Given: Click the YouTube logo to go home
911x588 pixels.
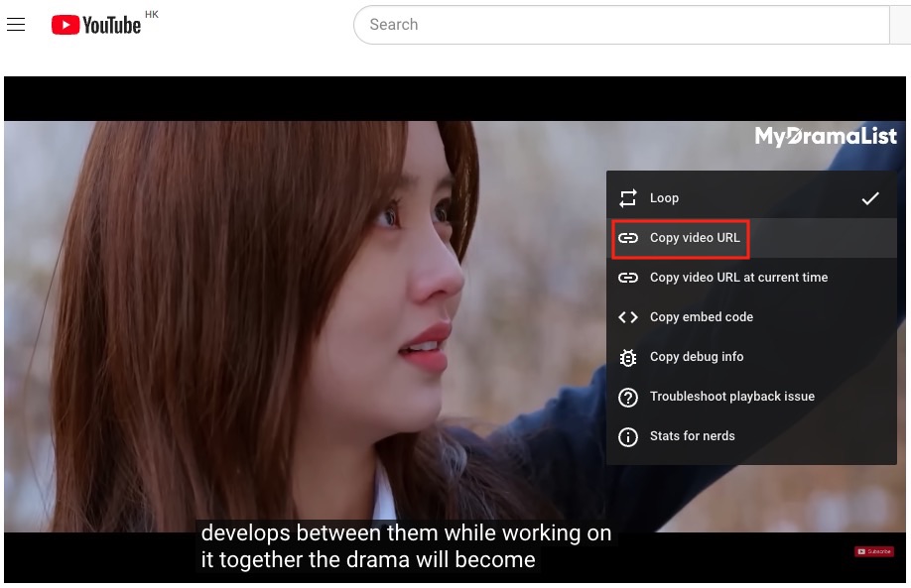Looking at the screenshot, I should pyautogui.click(x=96, y=25).
